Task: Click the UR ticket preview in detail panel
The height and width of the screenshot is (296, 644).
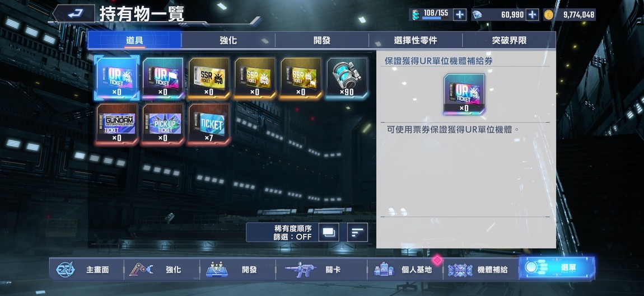Action: click(464, 95)
